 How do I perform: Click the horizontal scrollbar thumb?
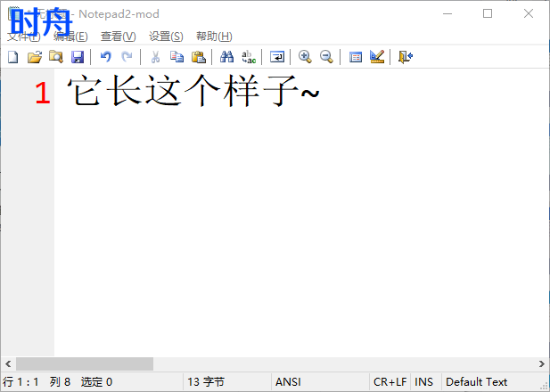85,364
